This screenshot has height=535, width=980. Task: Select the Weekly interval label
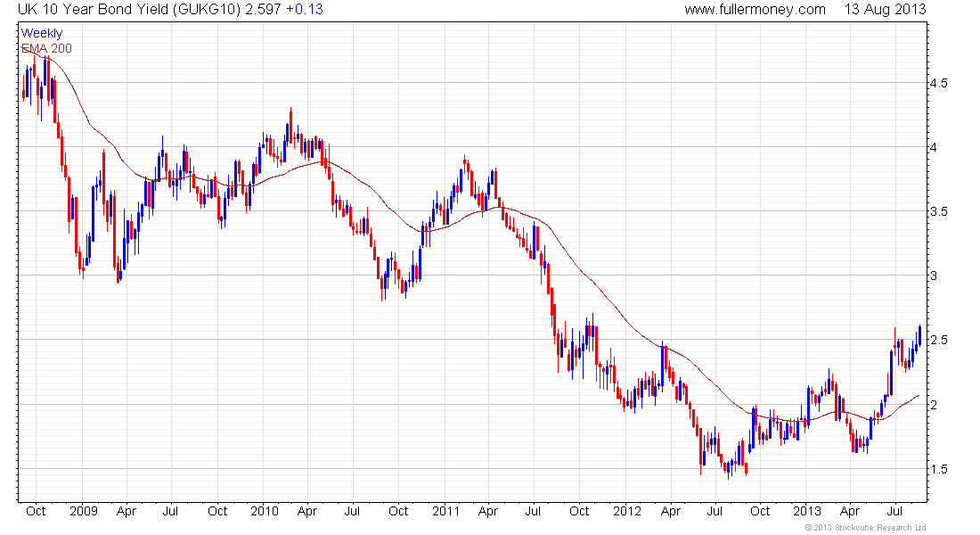42,33
